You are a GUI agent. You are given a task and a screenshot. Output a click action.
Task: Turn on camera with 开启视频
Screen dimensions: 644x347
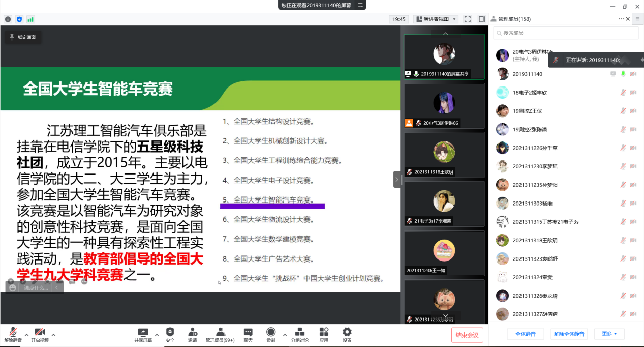click(40, 335)
